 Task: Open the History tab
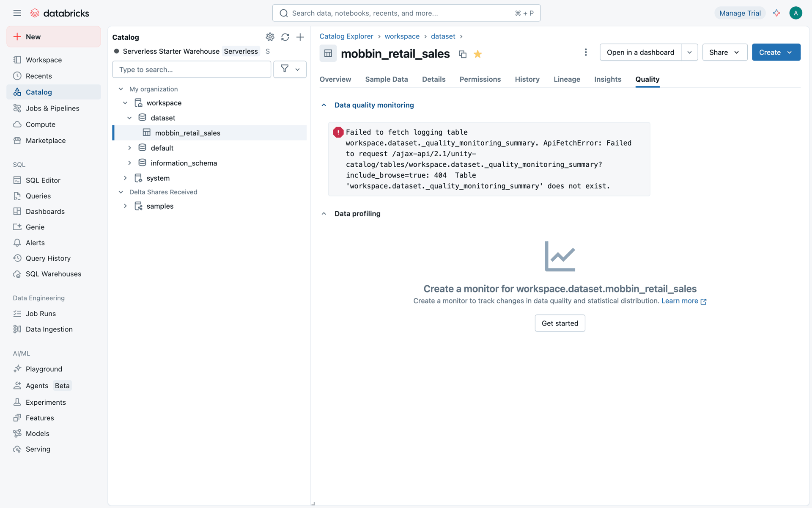click(527, 79)
